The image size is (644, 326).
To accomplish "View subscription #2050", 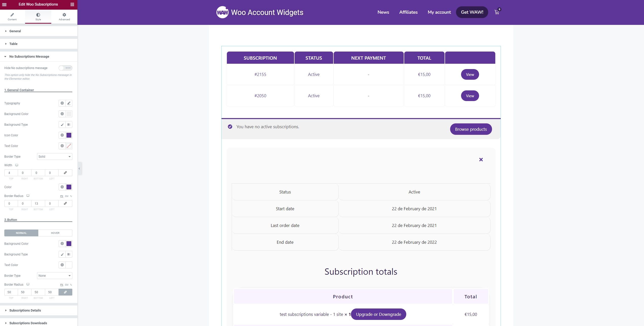I will click(x=470, y=96).
